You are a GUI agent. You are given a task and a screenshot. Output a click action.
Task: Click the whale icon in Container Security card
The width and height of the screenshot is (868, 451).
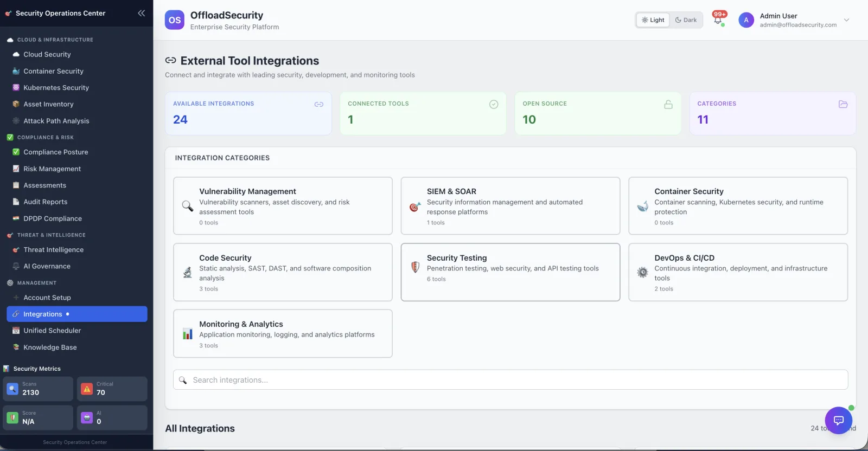point(642,206)
